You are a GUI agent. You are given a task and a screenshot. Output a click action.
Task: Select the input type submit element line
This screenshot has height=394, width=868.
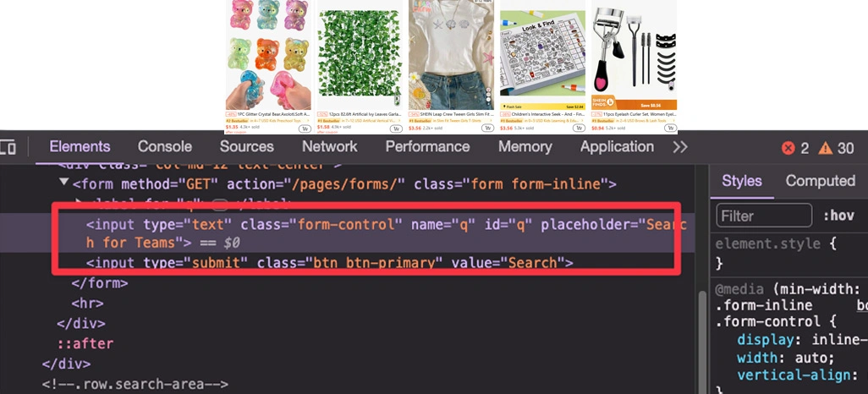pyautogui.click(x=329, y=262)
